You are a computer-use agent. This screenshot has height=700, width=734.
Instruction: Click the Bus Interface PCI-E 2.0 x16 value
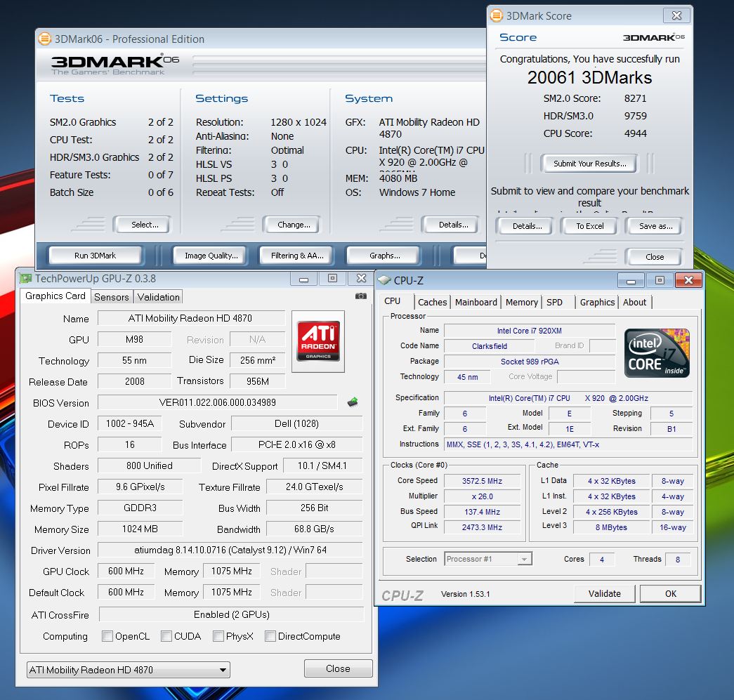[297, 444]
